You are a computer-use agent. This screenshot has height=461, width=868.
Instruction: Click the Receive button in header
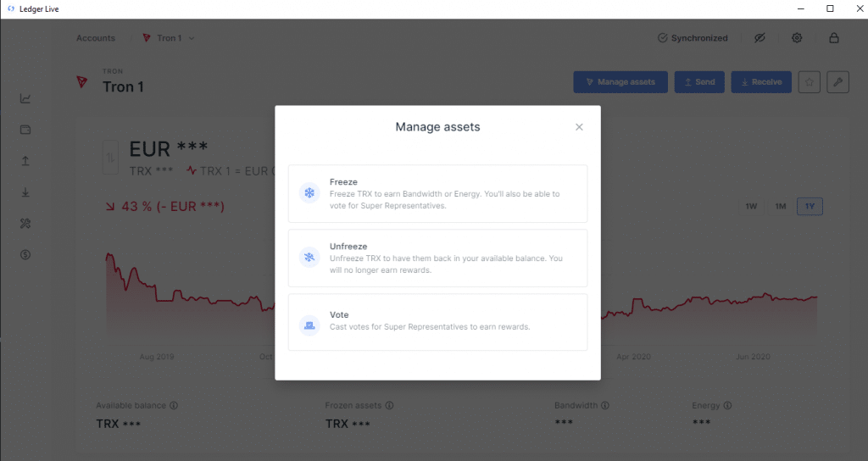pyautogui.click(x=761, y=82)
